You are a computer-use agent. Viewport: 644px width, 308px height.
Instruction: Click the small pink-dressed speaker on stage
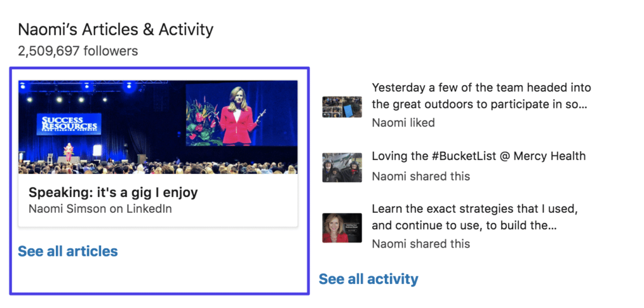pos(69,151)
